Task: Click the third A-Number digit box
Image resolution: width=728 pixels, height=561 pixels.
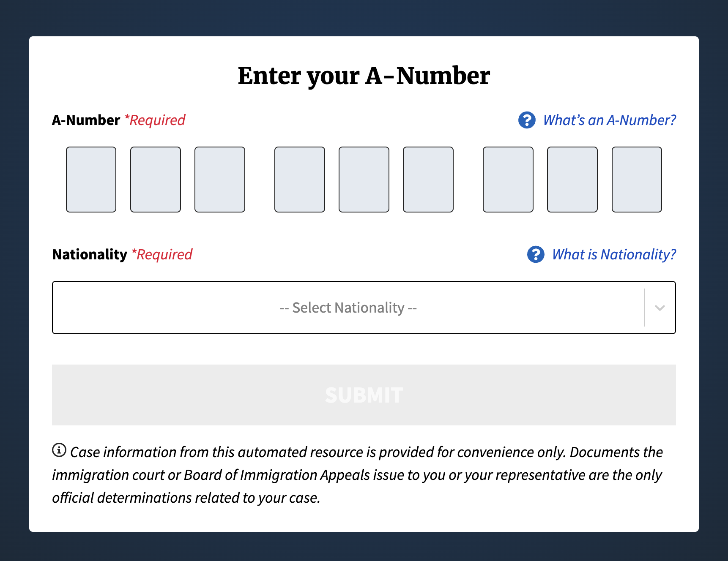Action: (219, 179)
